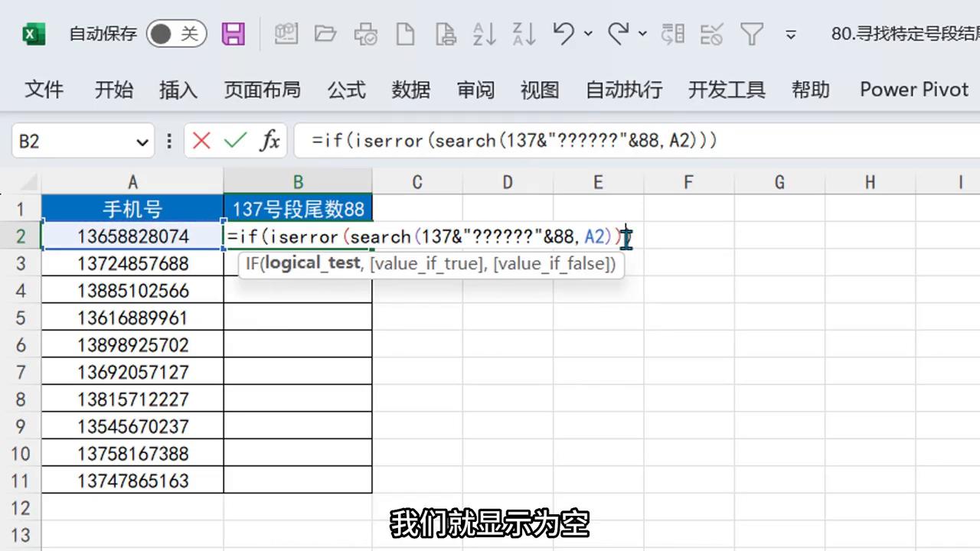Select the Sort A to Z icon

(484, 34)
